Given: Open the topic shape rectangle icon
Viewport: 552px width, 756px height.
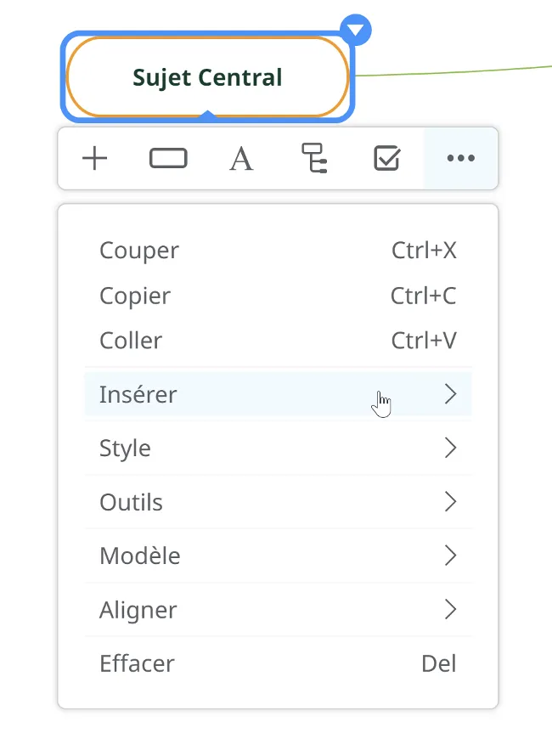Looking at the screenshot, I should click(x=168, y=158).
